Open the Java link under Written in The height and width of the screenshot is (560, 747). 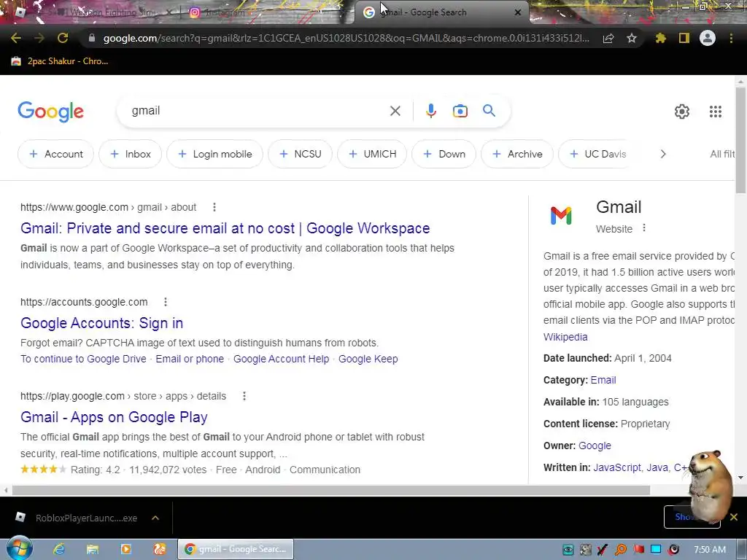point(657,467)
